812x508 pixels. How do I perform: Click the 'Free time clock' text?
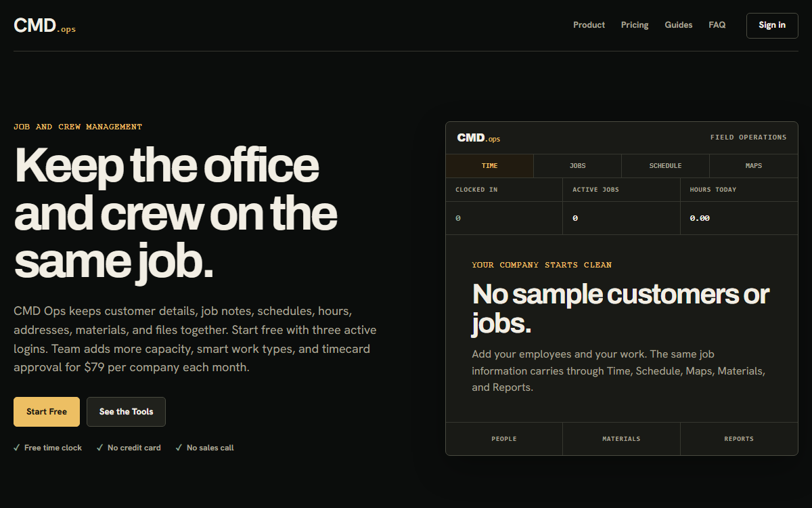(53, 448)
